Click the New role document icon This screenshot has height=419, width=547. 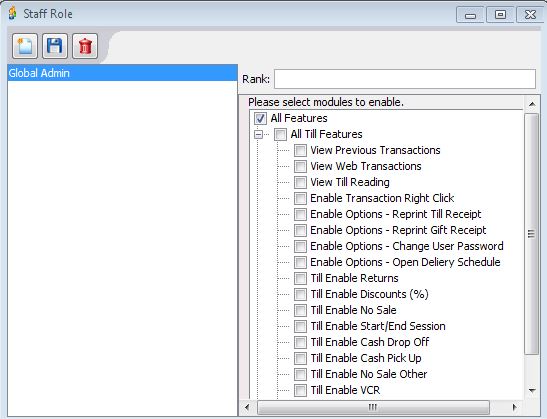(25, 46)
